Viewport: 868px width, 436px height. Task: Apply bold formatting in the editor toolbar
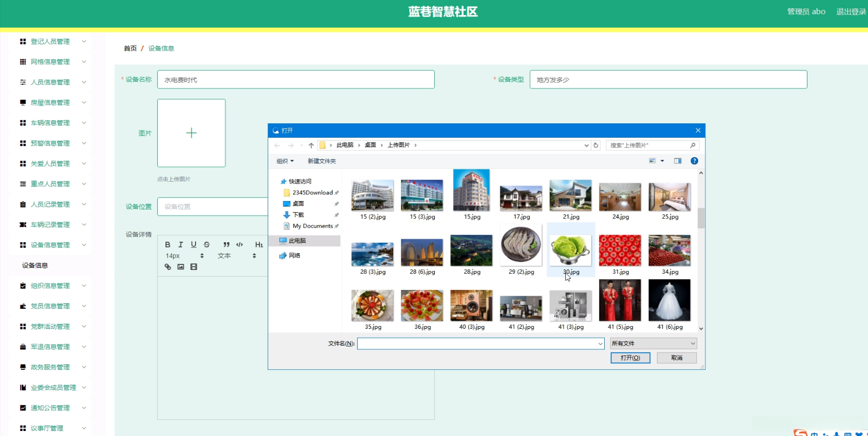[x=168, y=244]
